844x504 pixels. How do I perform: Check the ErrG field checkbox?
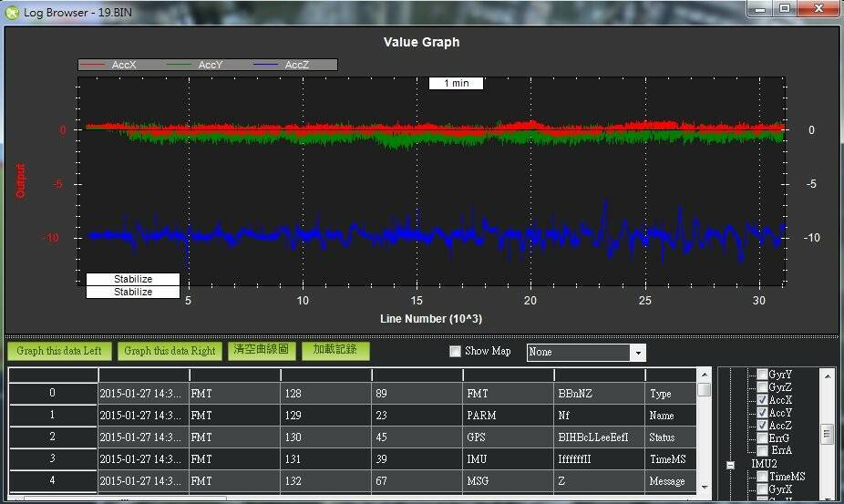(x=763, y=438)
